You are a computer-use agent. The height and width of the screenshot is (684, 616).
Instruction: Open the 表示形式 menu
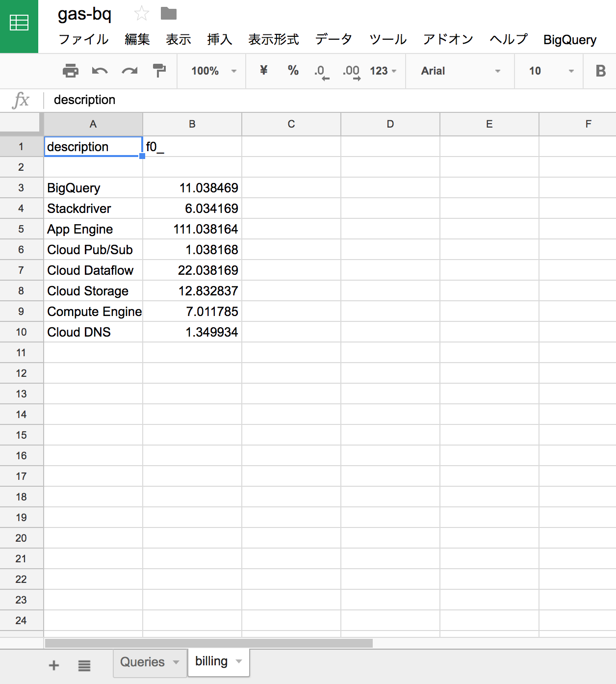(274, 39)
